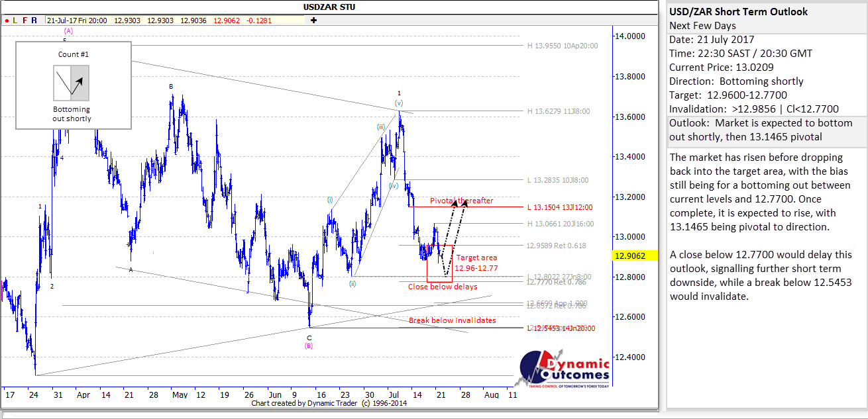Screen dimensions: 868x419
Task: Click the red dot record icon
Action: 6,21
